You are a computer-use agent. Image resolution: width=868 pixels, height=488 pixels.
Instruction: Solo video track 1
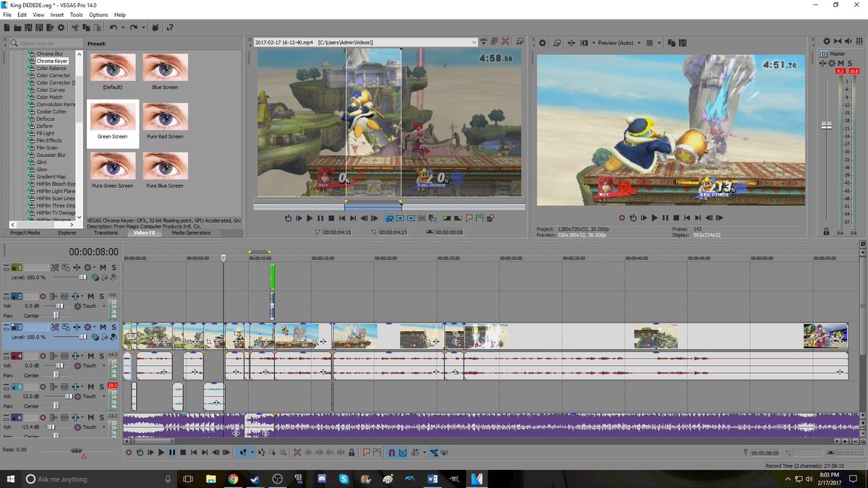pos(114,267)
